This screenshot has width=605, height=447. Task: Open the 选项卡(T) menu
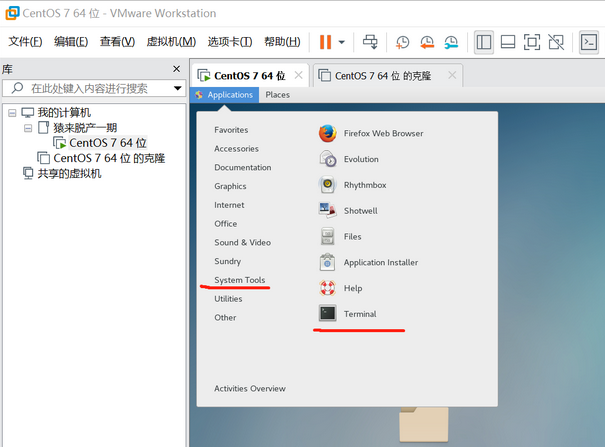[x=230, y=42]
